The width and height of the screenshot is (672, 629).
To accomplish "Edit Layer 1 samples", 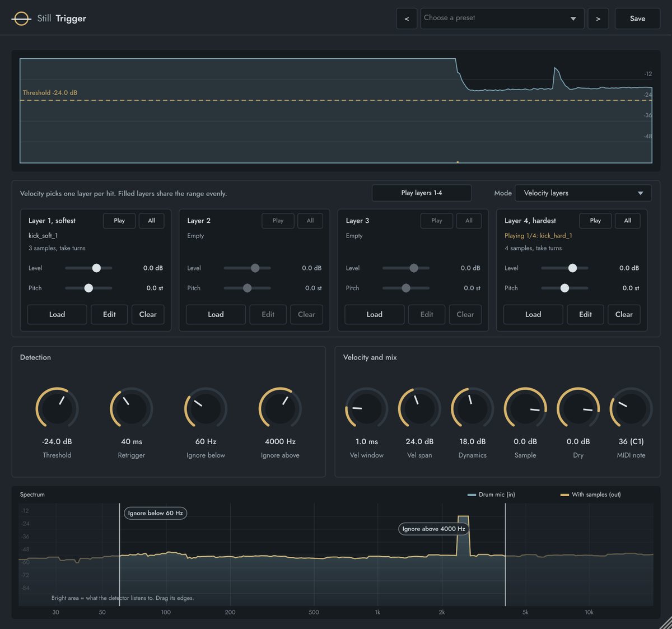I will pyautogui.click(x=109, y=314).
